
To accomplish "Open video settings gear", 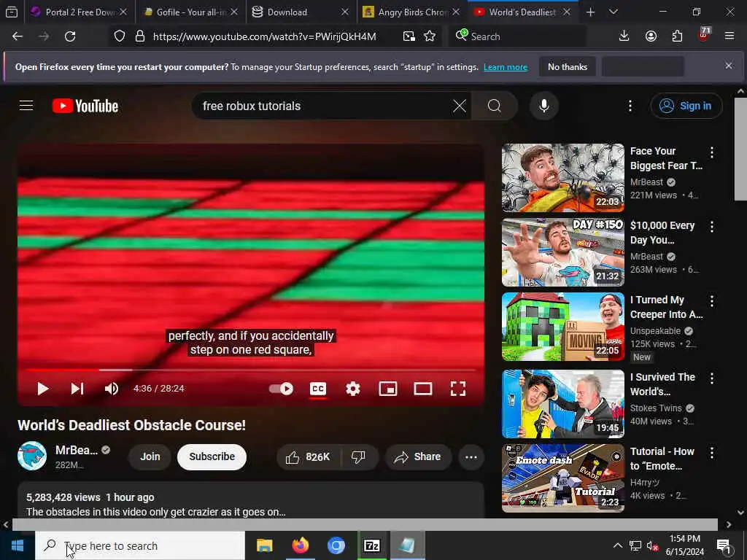I will tap(352, 389).
